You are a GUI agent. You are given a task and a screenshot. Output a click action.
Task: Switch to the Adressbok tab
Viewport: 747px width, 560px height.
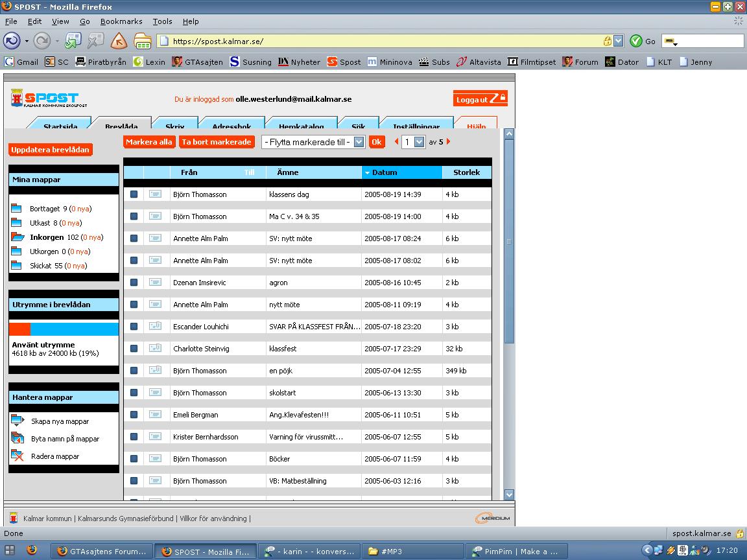pyautogui.click(x=231, y=123)
